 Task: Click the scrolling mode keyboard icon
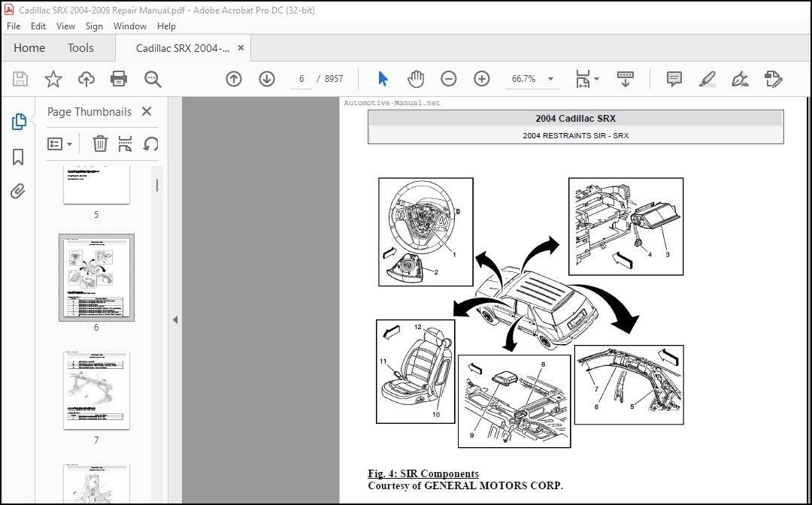pos(626,79)
